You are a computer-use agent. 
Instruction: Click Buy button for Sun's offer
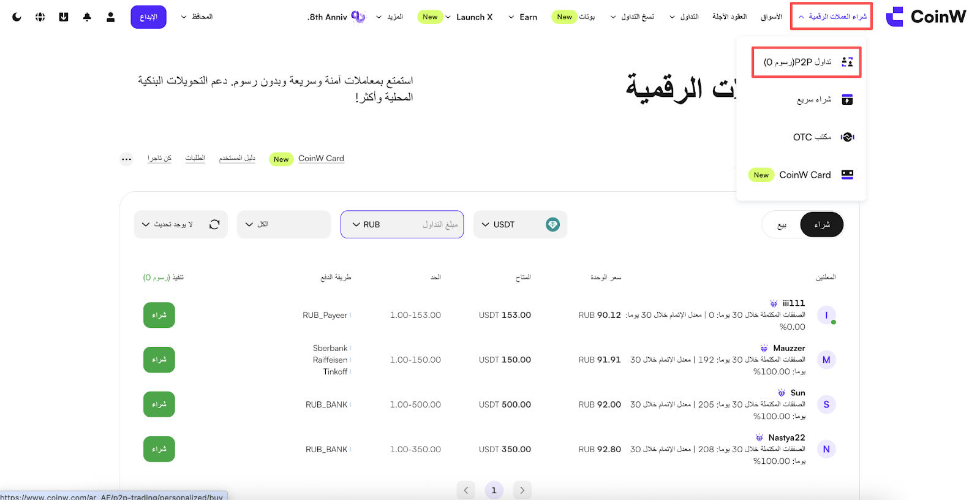tap(159, 404)
